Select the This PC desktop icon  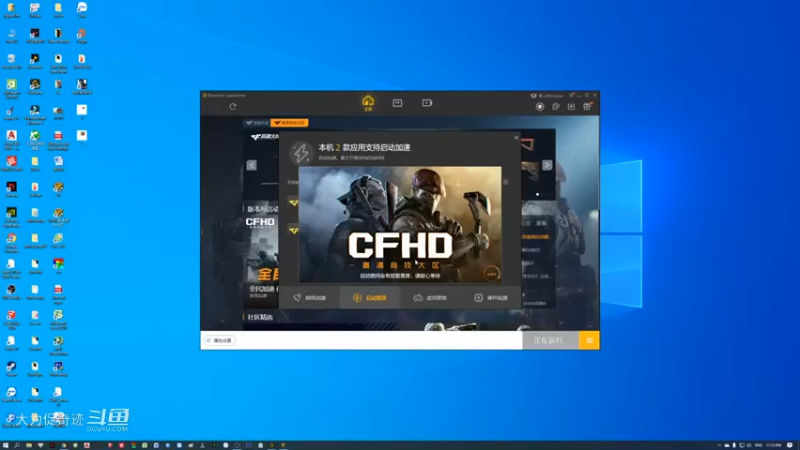point(11,37)
